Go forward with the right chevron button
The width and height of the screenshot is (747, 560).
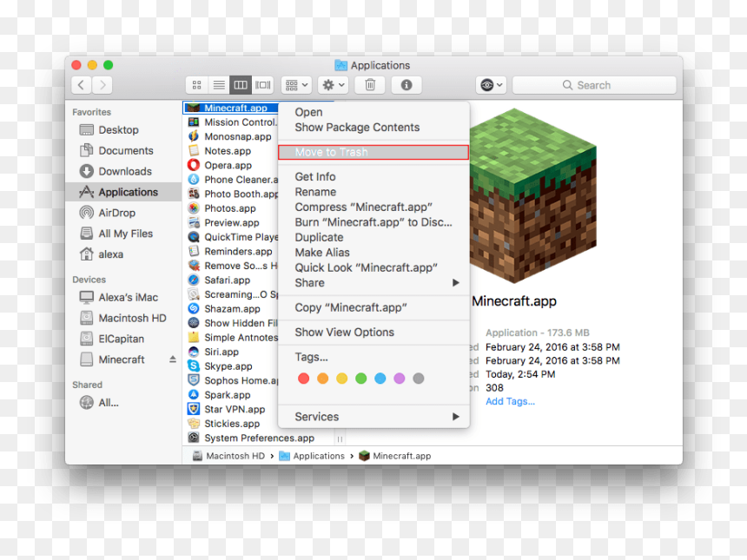[102, 85]
